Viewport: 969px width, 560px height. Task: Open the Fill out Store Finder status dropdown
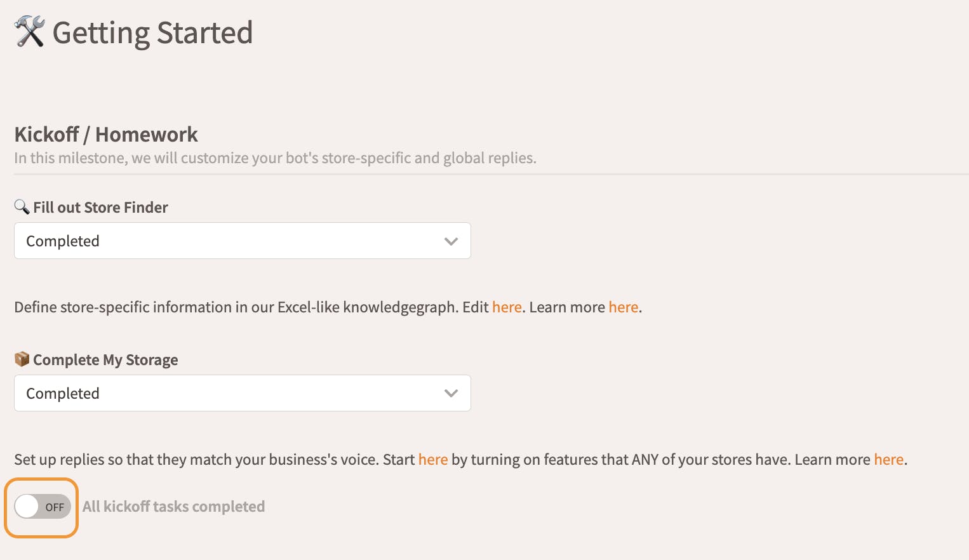[242, 241]
